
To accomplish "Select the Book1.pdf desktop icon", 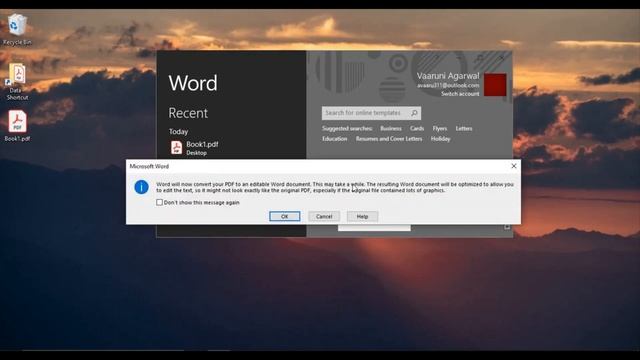I will tap(17, 126).
